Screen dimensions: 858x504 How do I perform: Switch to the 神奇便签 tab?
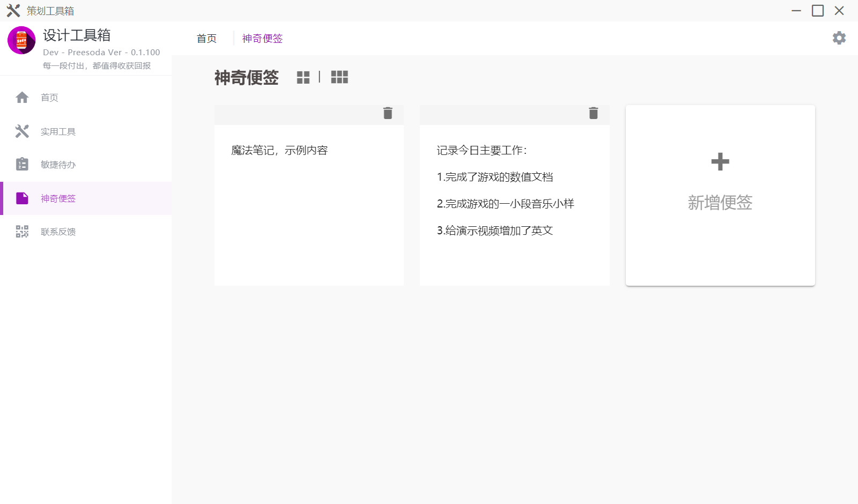[x=262, y=38]
